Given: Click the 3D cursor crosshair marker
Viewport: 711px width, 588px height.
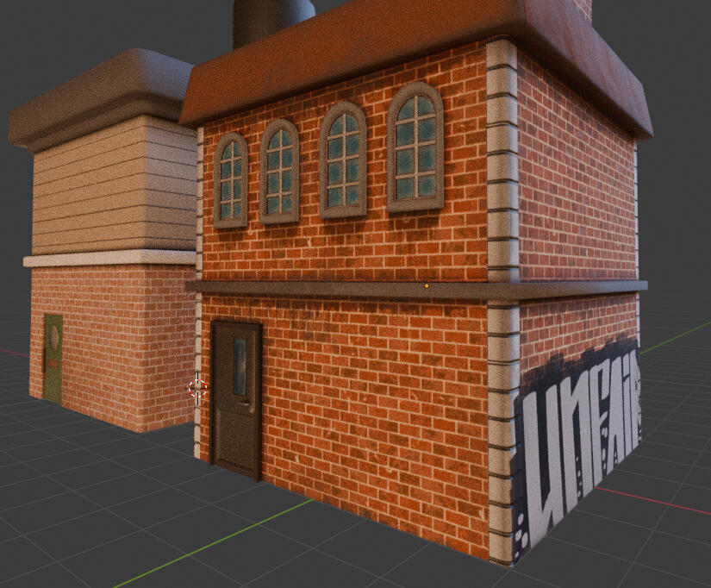Looking at the screenshot, I should [x=197, y=388].
